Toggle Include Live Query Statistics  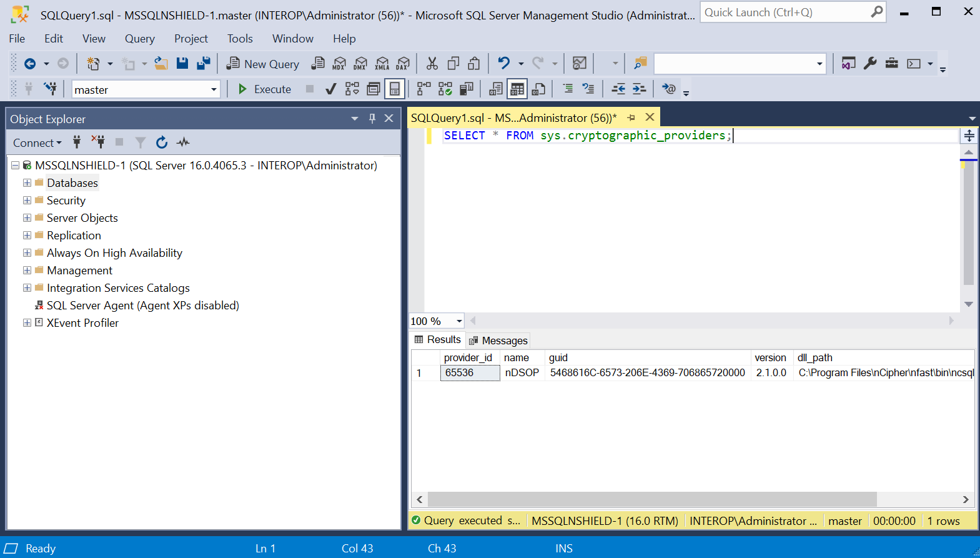tap(445, 89)
